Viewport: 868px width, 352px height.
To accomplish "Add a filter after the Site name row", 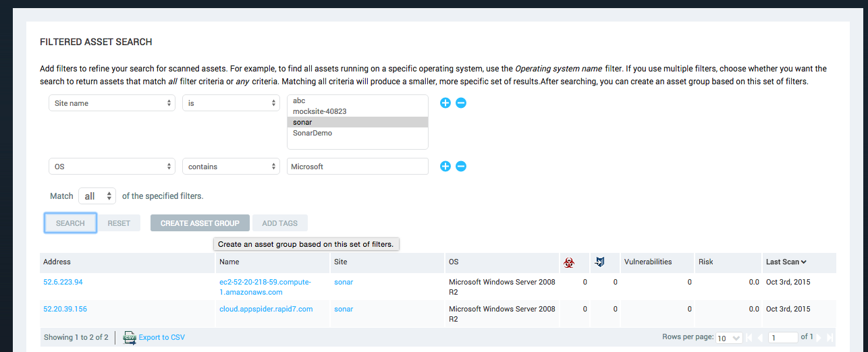I will point(445,103).
